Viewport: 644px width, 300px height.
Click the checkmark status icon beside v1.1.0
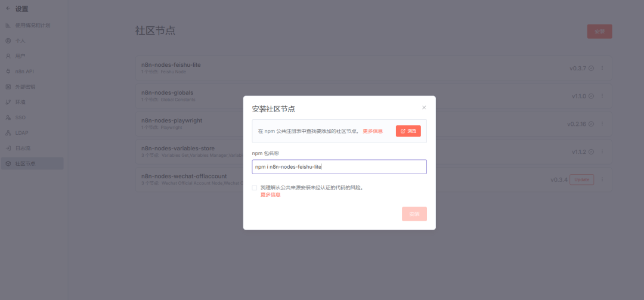(591, 96)
